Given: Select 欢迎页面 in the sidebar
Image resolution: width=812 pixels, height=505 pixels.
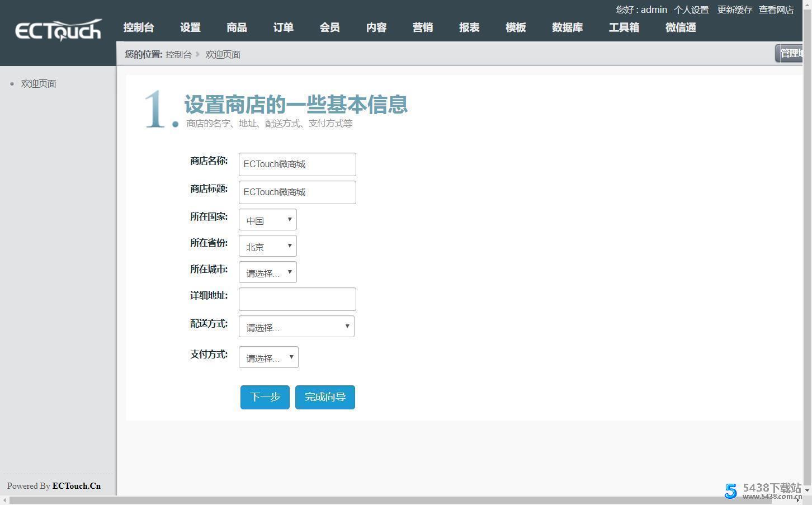Looking at the screenshot, I should click(x=39, y=84).
